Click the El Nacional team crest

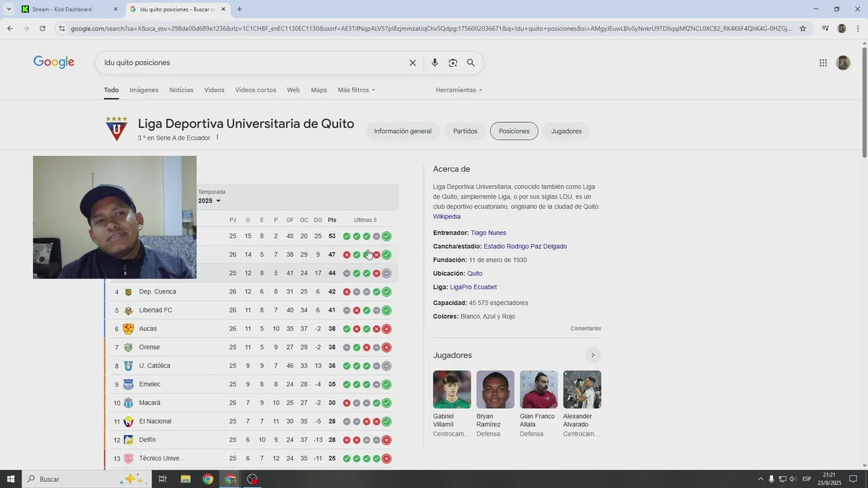point(128,422)
